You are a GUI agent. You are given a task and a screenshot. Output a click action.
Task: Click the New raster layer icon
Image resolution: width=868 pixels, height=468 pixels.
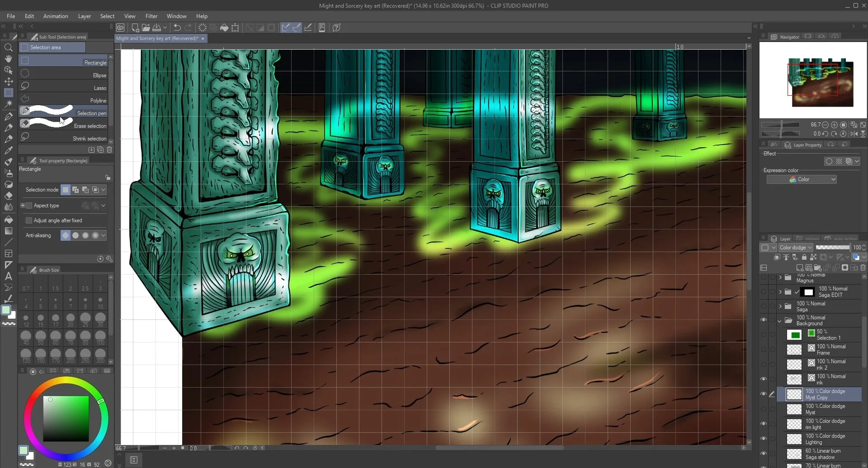799,267
